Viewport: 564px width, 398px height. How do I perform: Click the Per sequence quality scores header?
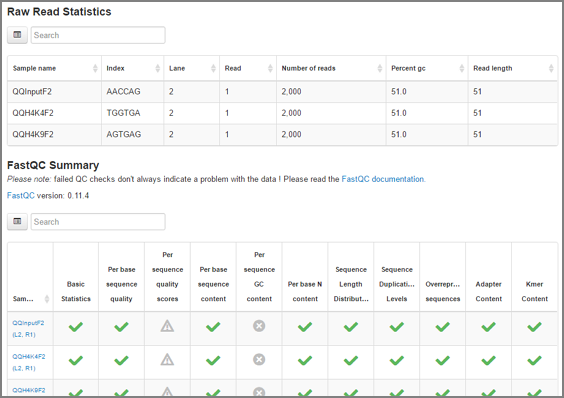tap(168, 277)
